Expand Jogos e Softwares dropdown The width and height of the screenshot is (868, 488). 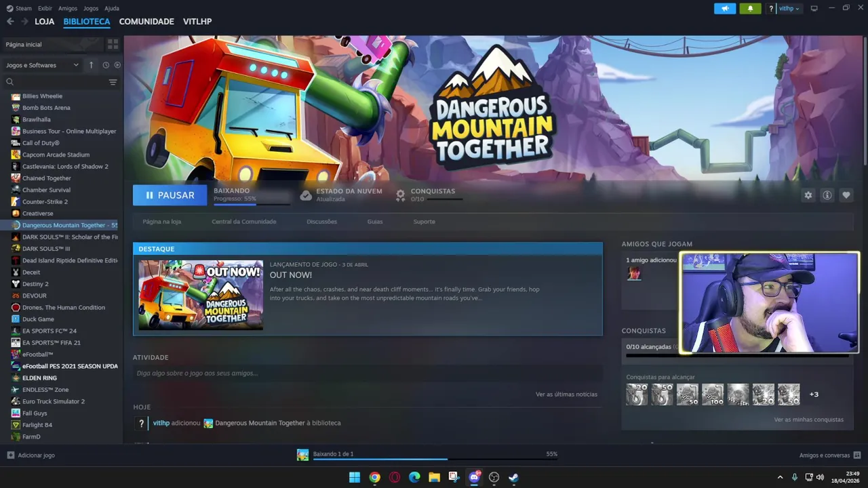pyautogui.click(x=42, y=65)
